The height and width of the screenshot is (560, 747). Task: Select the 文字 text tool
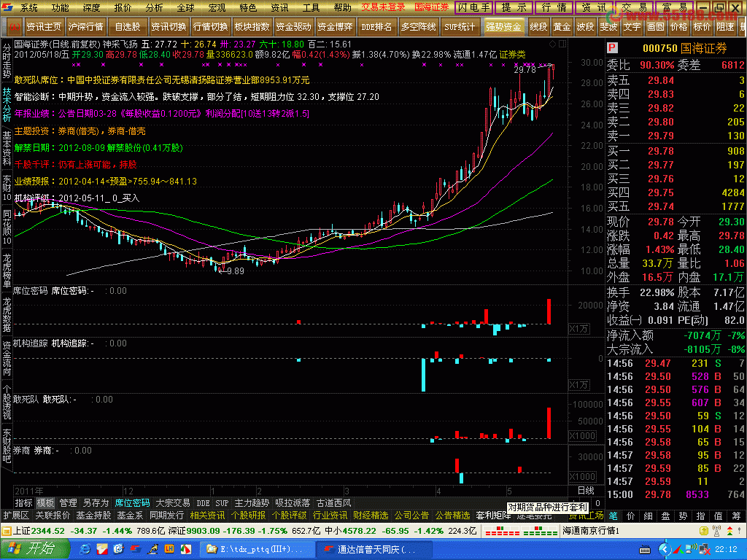click(x=632, y=27)
